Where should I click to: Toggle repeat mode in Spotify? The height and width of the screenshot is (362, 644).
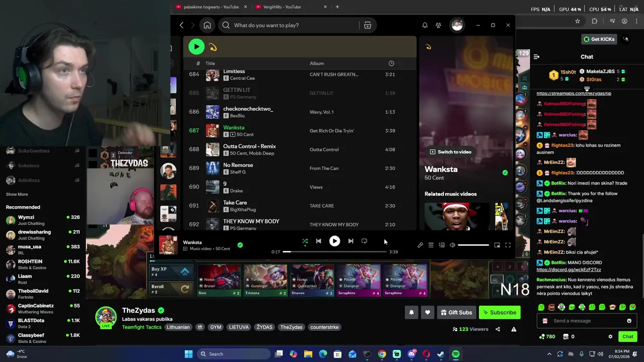pos(364,241)
